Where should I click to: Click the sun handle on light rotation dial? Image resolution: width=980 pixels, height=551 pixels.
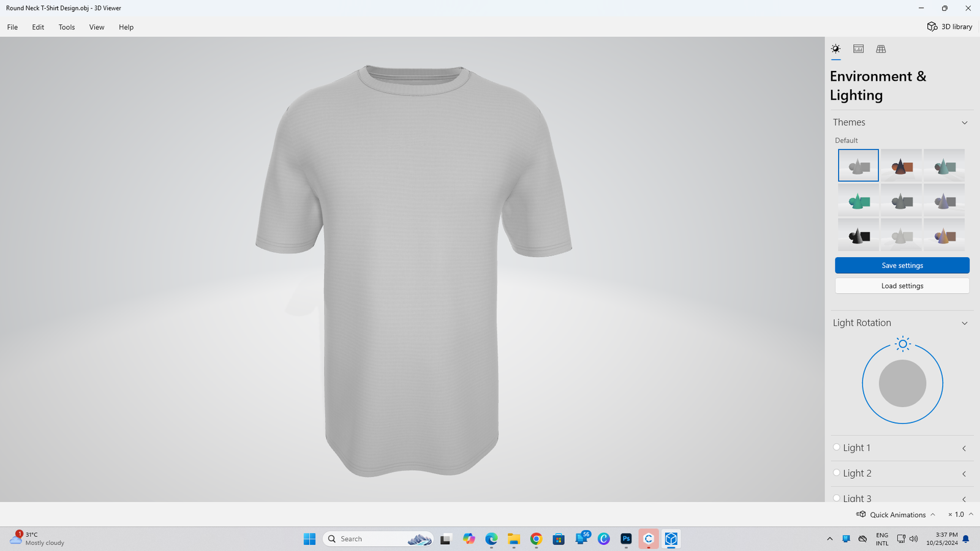click(902, 344)
